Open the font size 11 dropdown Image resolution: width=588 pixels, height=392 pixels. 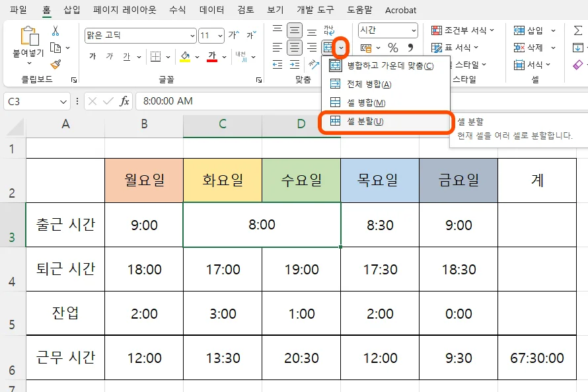[220, 36]
